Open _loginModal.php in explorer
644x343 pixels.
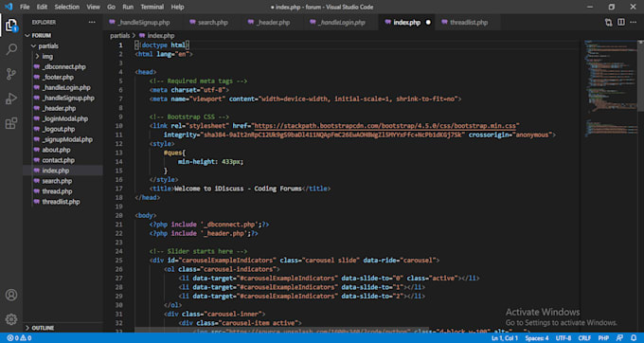coord(65,118)
